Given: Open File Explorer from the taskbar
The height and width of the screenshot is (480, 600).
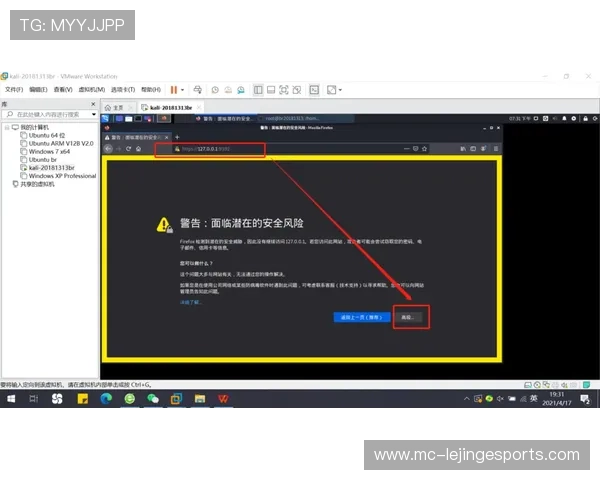Looking at the screenshot, I should (199, 399).
